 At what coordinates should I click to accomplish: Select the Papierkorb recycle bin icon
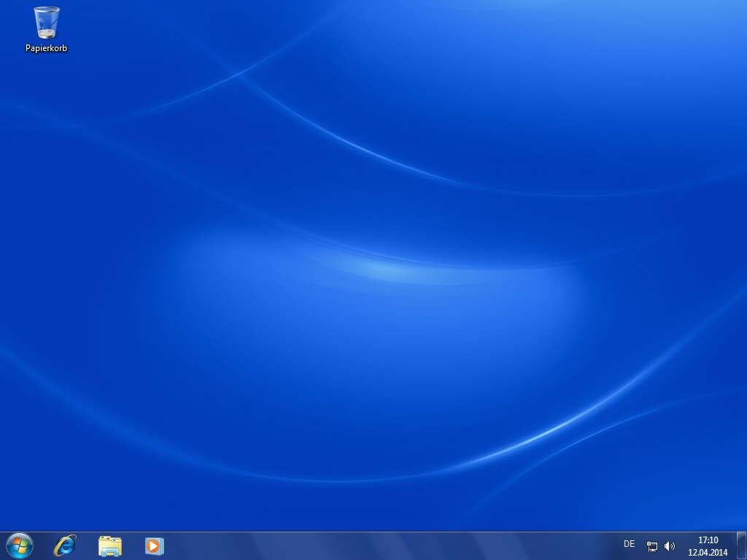[x=46, y=23]
